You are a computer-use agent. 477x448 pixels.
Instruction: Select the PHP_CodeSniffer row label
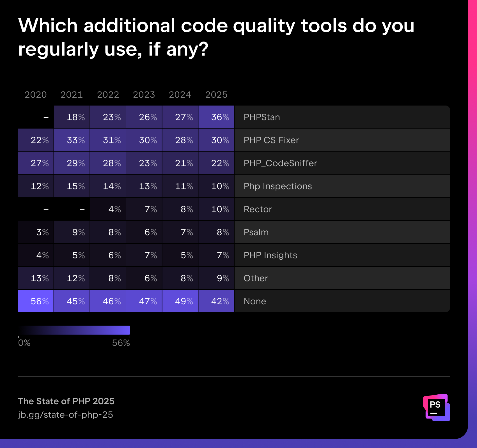[x=280, y=163]
